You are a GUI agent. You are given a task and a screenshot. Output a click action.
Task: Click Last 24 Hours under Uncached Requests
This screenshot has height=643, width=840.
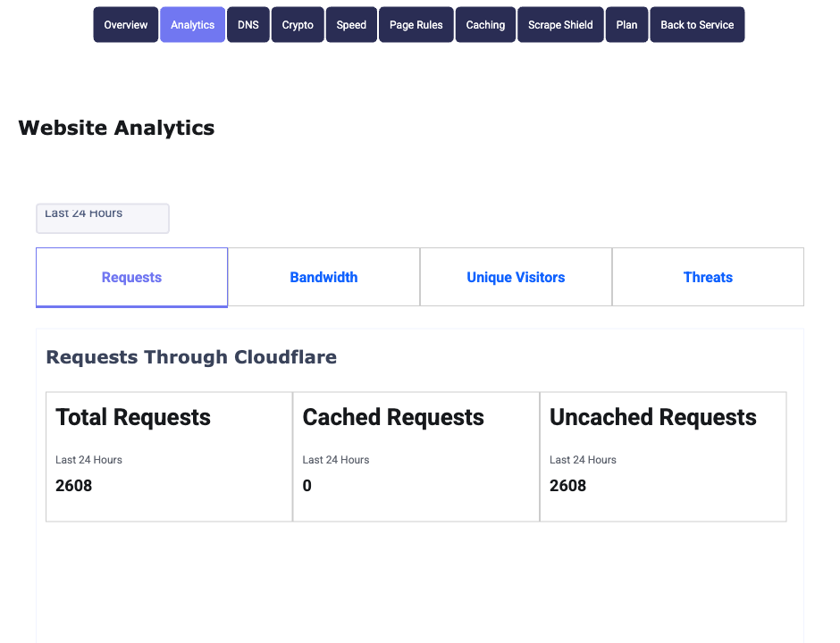click(583, 460)
